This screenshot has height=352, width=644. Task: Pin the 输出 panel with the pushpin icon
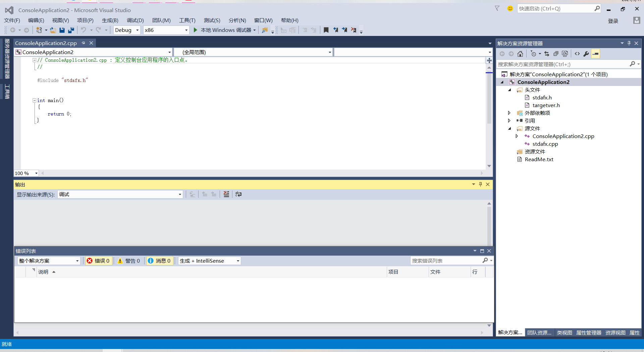(x=480, y=184)
